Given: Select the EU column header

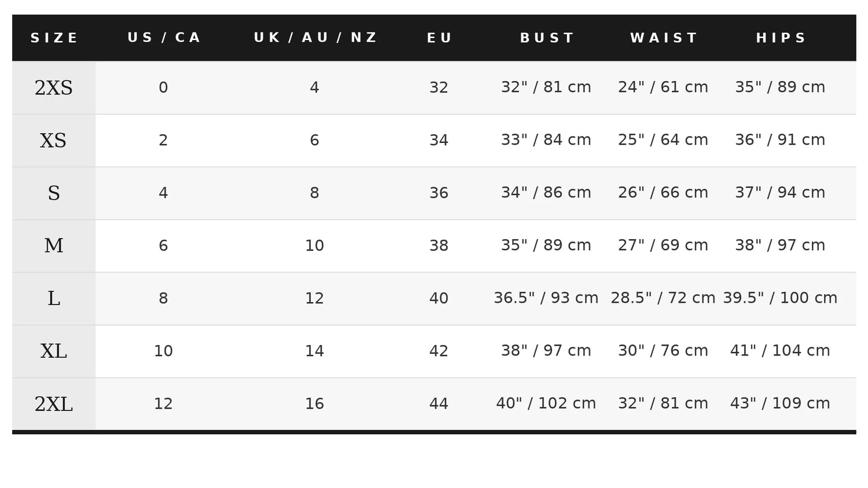Looking at the screenshot, I should pos(439,38).
